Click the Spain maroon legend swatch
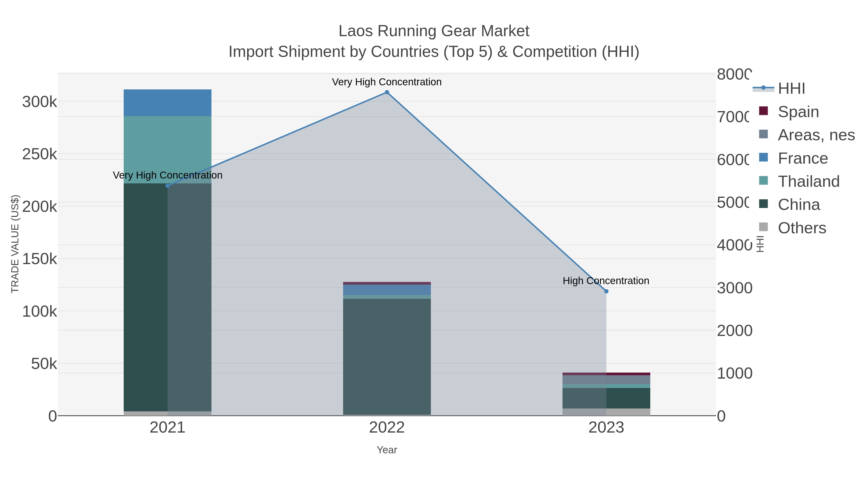The width and height of the screenshot is (868, 488). click(763, 111)
